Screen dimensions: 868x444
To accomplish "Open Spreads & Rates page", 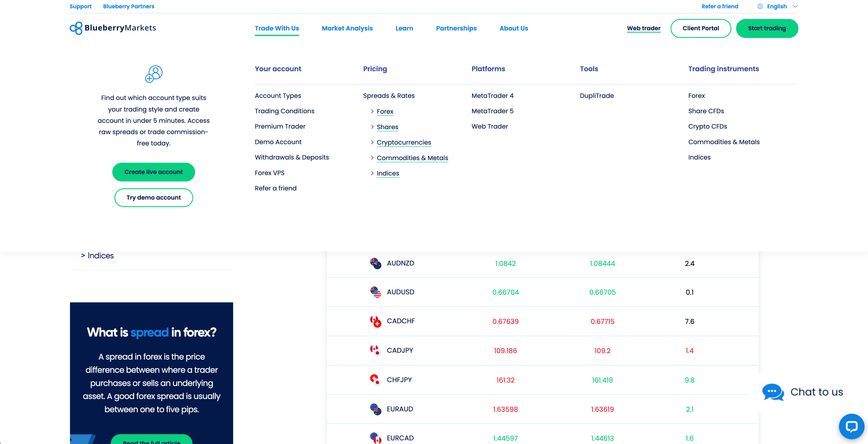I will coord(389,96).
